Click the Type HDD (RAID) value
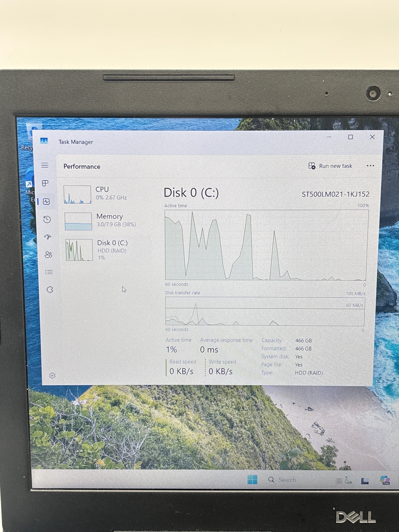The image size is (399, 532). coord(309,373)
